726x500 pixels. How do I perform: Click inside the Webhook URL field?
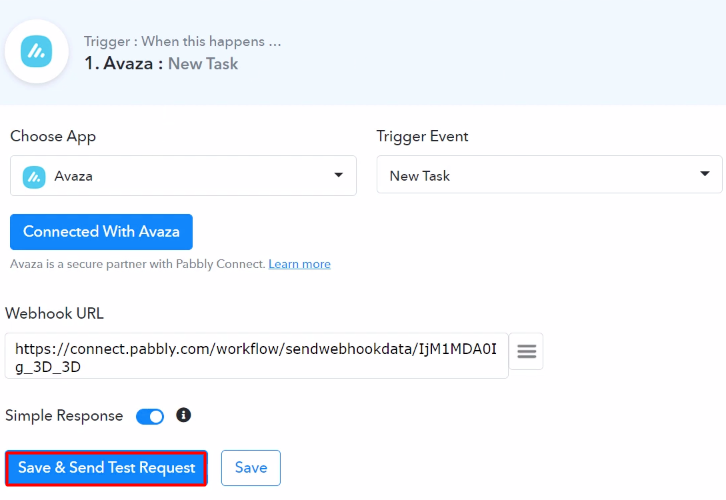click(x=257, y=356)
